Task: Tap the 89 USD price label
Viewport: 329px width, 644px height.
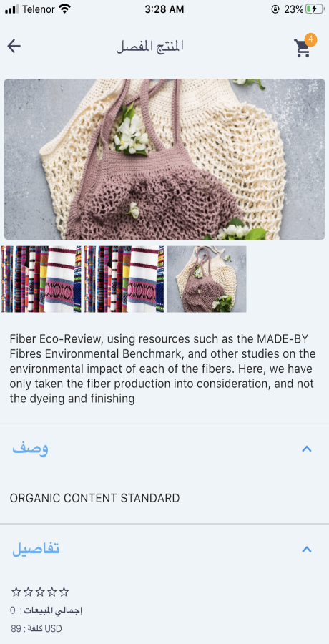Action: (x=36, y=628)
